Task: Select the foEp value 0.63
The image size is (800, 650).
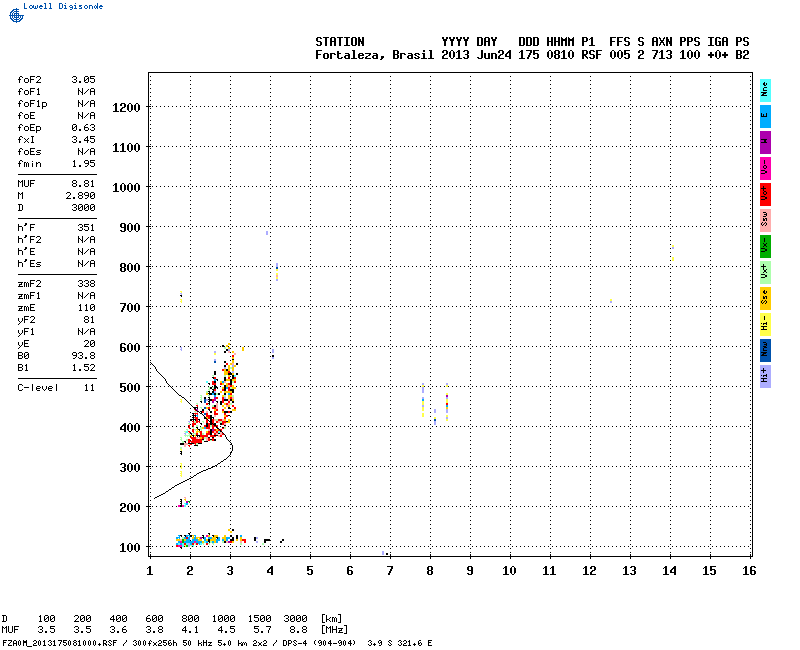Action: tap(83, 128)
